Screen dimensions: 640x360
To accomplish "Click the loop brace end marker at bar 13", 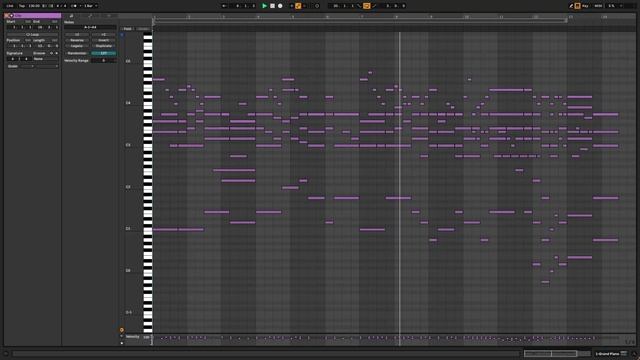I will 567,20.
